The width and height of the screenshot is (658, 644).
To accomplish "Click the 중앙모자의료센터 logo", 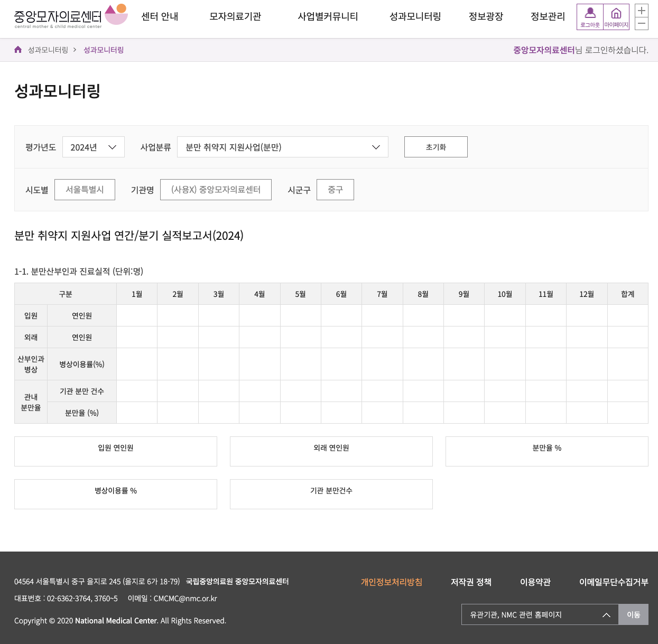I will [70, 16].
